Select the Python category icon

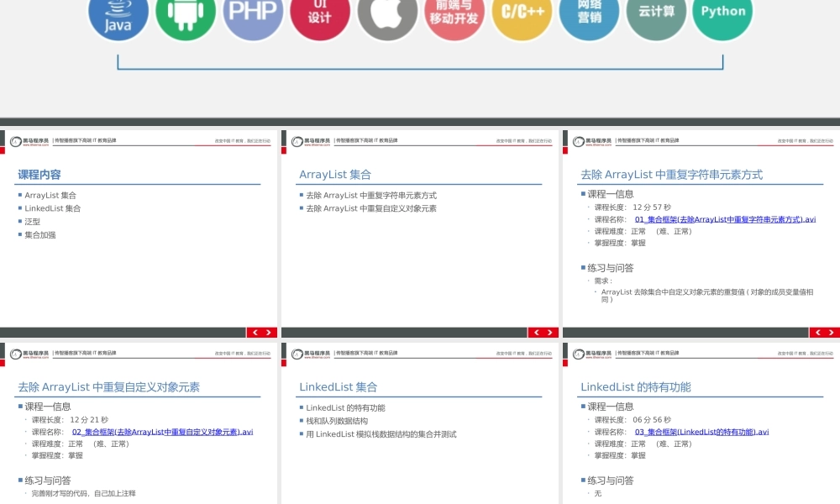coord(722,17)
